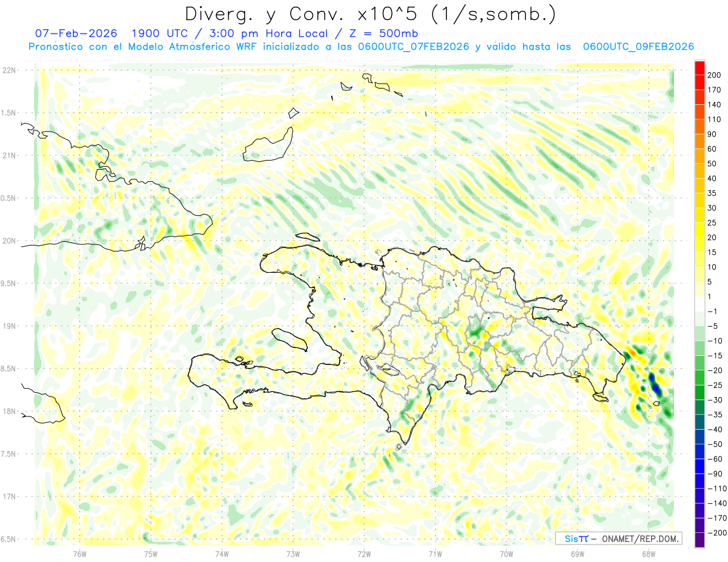This screenshot has height=562, width=728.
Task: Click the purple bottom segment of the color bar
Action: [699, 540]
